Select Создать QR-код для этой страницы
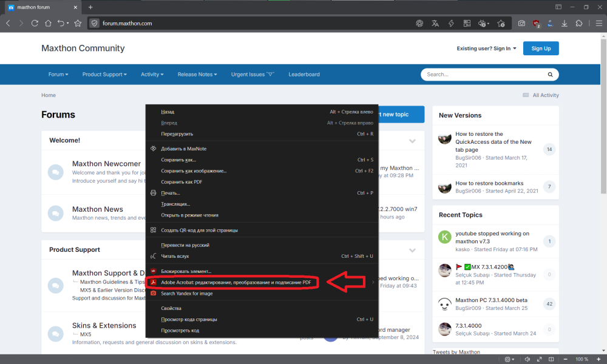 pyautogui.click(x=262, y=230)
